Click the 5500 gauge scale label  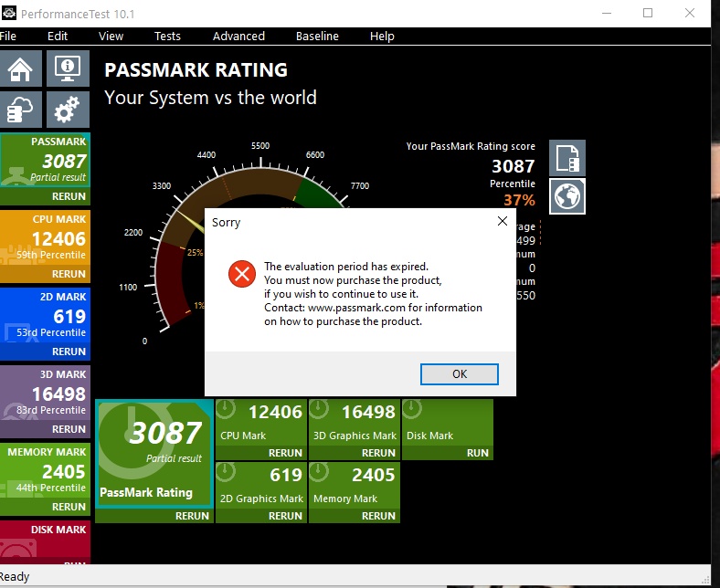(x=260, y=146)
